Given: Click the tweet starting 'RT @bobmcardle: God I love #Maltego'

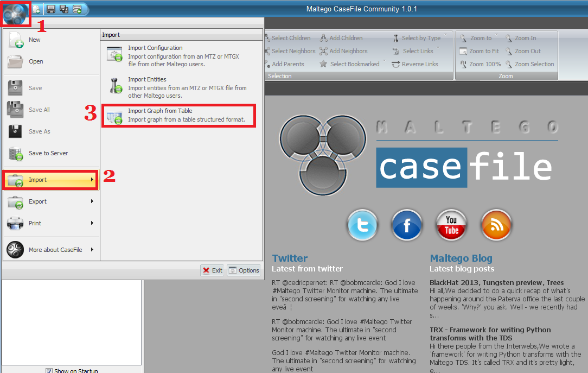Looking at the screenshot, I should (342, 330).
